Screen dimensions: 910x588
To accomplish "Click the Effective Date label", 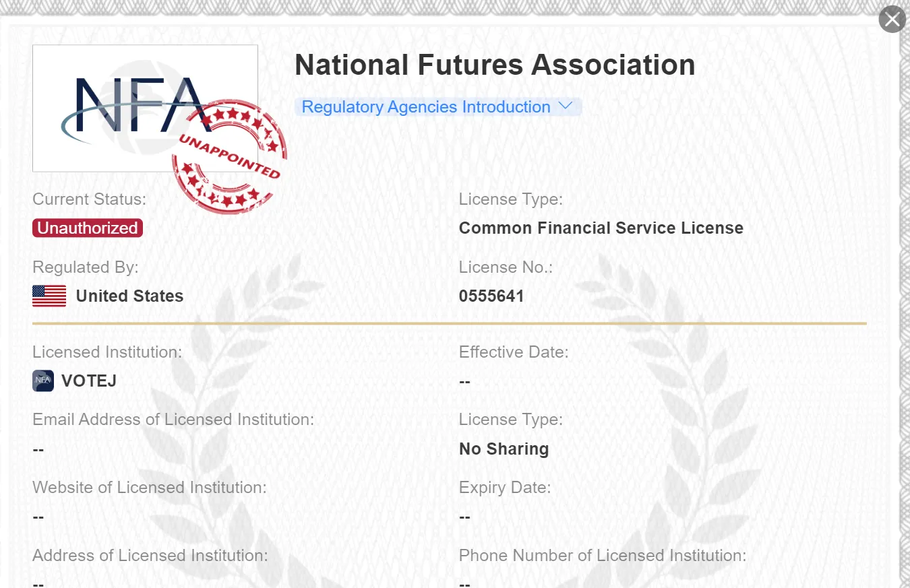I will [514, 352].
